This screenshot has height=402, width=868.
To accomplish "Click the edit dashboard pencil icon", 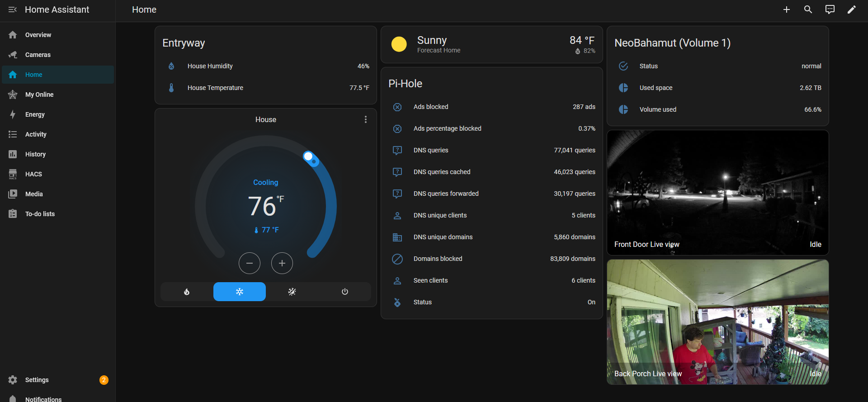I will coord(852,9).
